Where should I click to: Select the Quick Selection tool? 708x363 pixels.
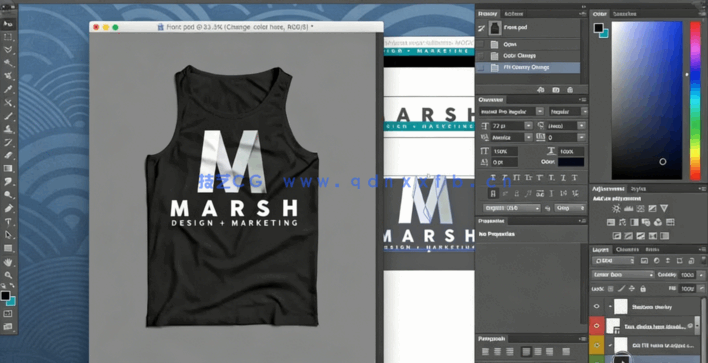tap(8, 63)
